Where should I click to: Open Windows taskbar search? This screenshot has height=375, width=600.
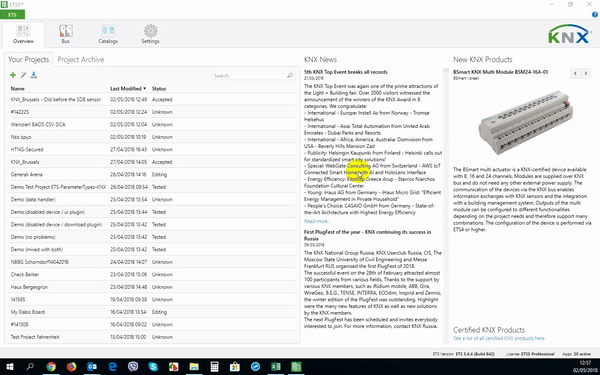30,367
